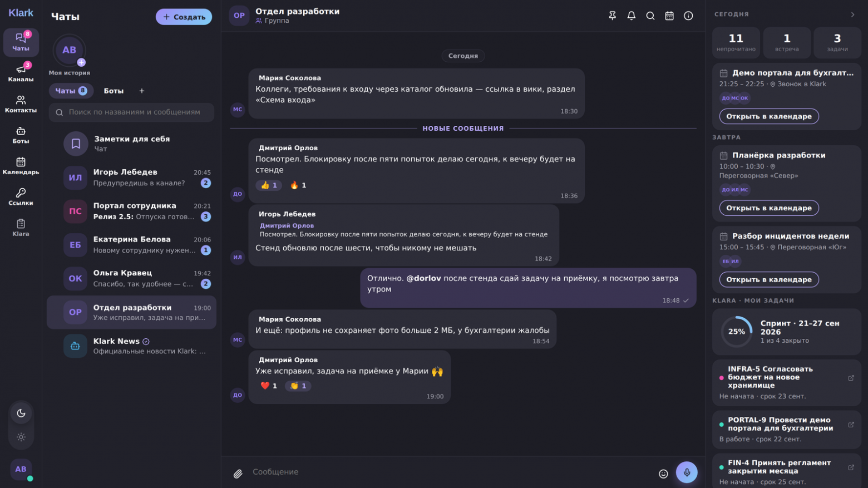
Task: Attach a file with the paperclip
Action: coord(238,474)
